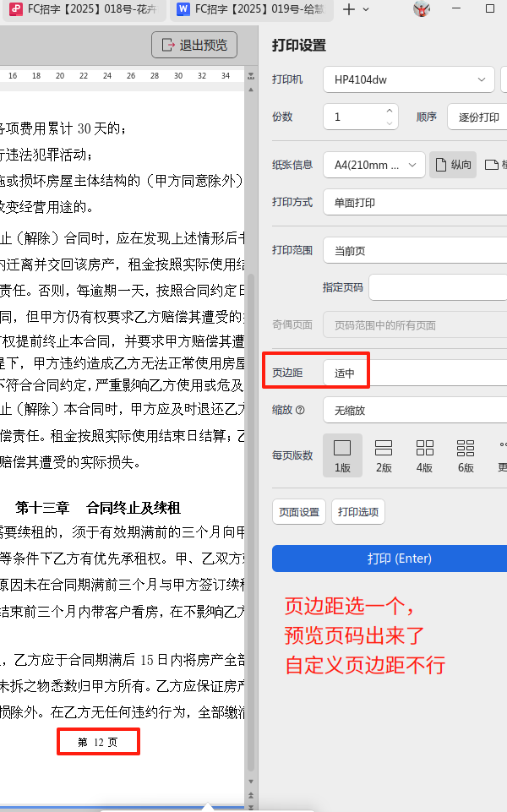The image size is (507, 812).
Task: Click the 退出预览 button
Action: (x=194, y=45)
